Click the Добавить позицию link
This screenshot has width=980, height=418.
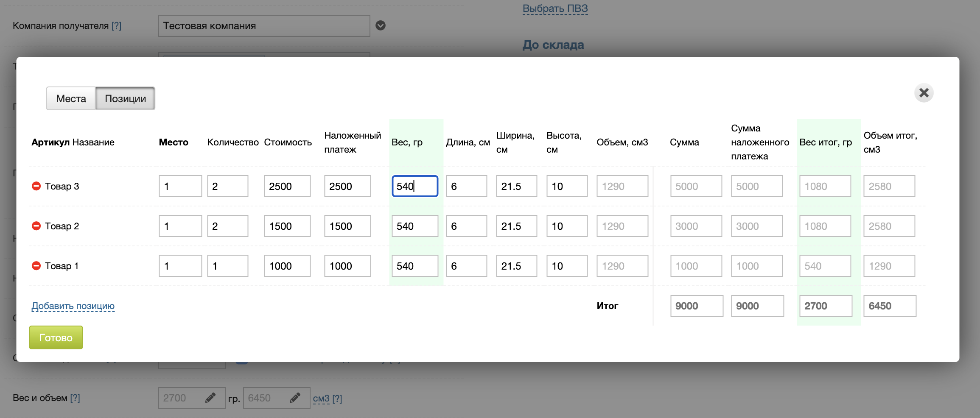point(73,306)
